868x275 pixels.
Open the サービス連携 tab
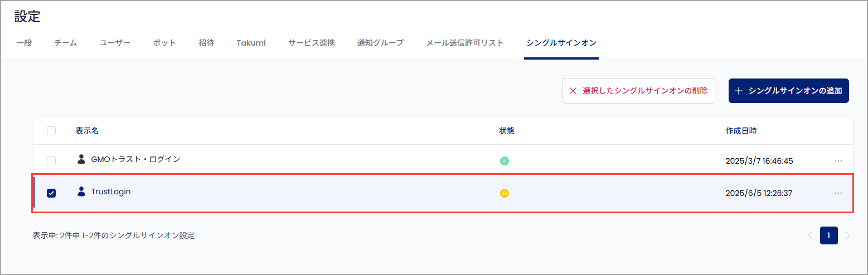[312, 43]
